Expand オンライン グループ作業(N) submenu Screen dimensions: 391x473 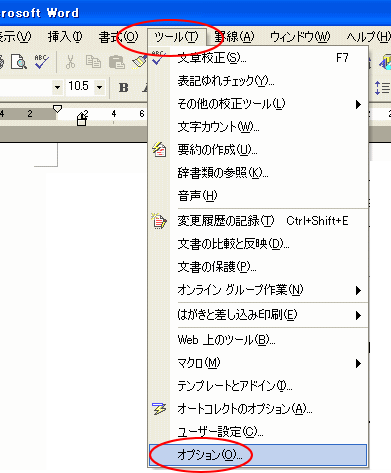[x=258, y=290]
